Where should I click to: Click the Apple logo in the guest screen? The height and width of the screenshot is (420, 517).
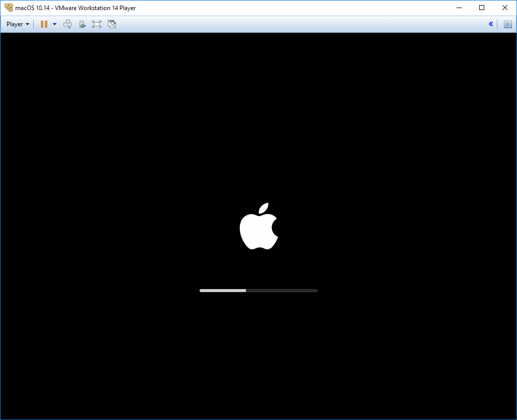(x=259, y=226)
